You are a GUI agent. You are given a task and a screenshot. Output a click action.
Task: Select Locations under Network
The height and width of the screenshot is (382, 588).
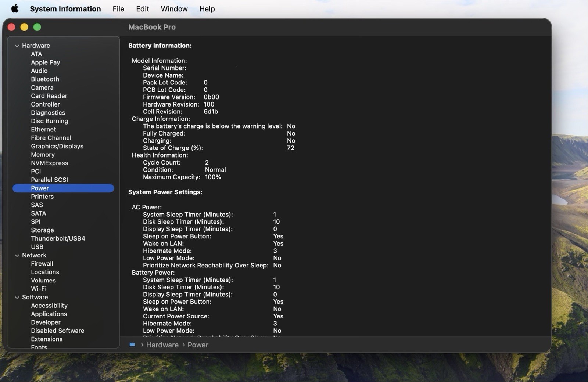[45, 272]
